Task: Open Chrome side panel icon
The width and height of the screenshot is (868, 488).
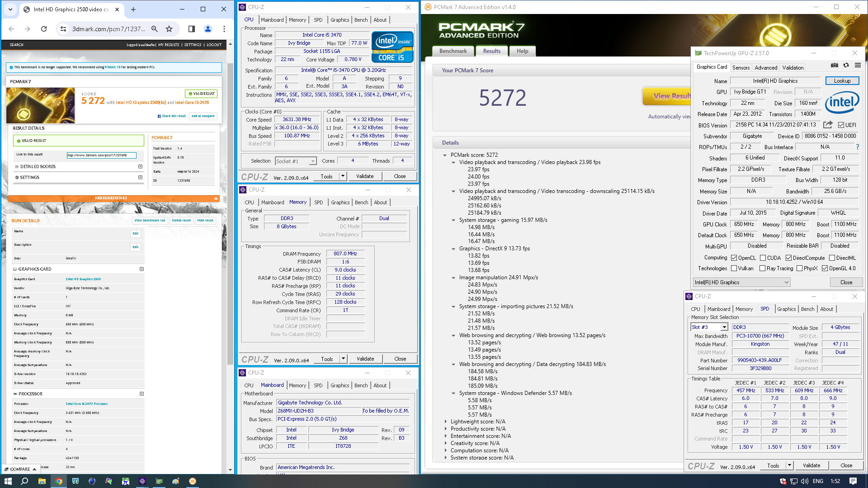Action: click(192, 29)
